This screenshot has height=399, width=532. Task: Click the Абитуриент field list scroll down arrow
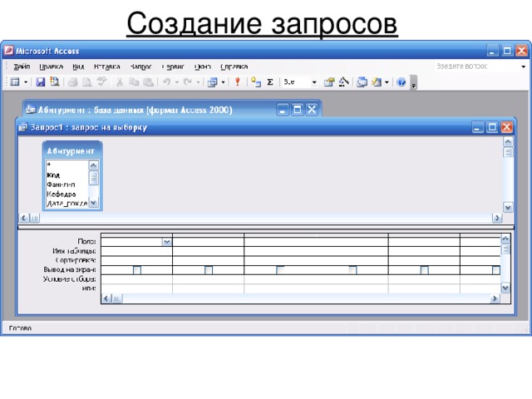tap(93, 203)
